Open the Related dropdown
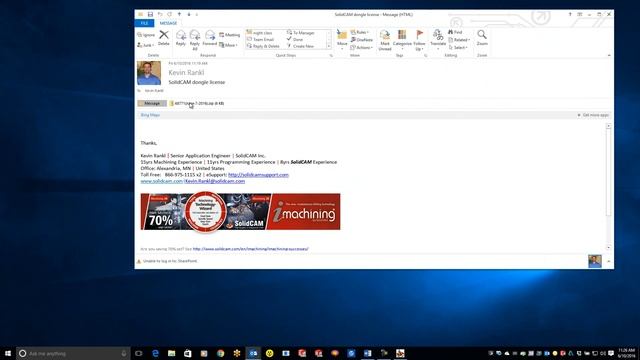The height and width of the screenshot is (360, 640). click(x=459, y=40)
